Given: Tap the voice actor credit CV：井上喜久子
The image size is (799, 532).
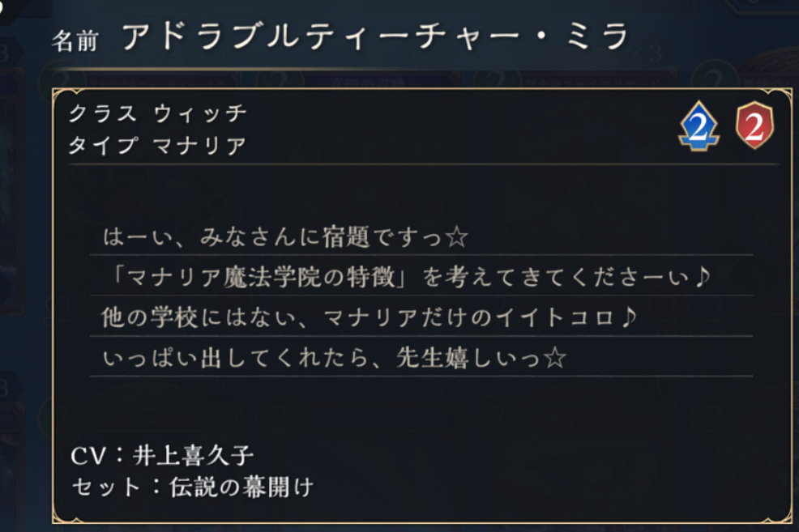Looking at the screenshot, I should click(162, 455).
